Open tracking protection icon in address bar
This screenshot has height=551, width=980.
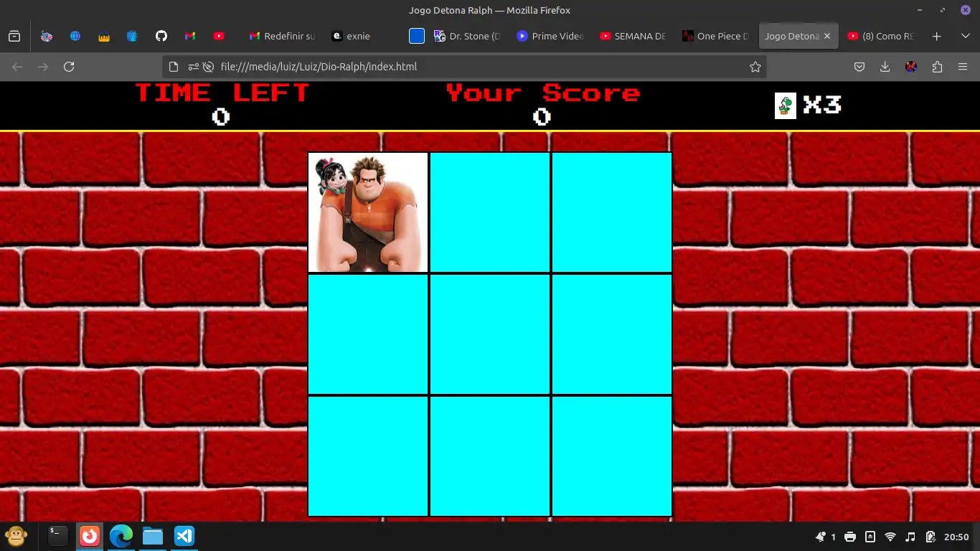tap(208, 67)
